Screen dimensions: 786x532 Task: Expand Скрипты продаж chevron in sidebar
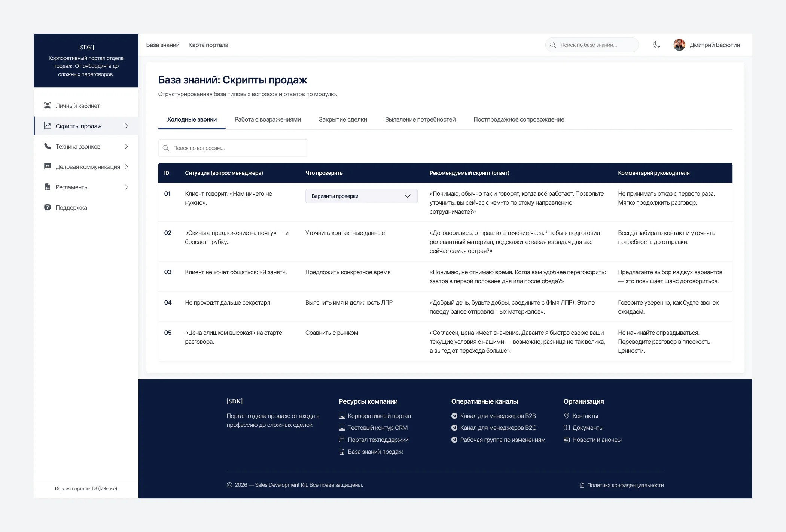[x=127, y=126]
